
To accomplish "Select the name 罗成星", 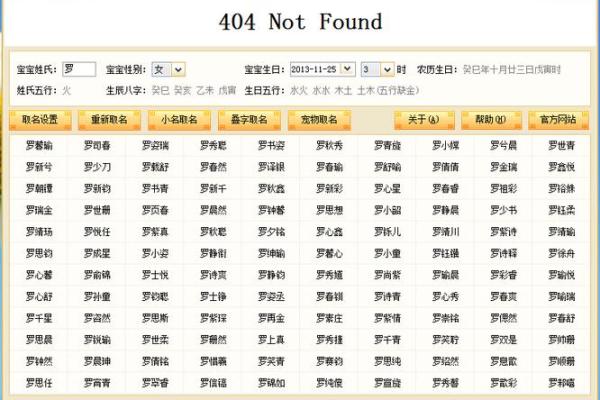I will click(x=97, y=253).
